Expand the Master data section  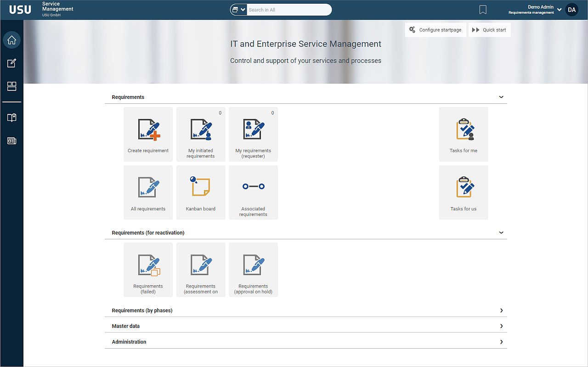[x=501, y=326]
